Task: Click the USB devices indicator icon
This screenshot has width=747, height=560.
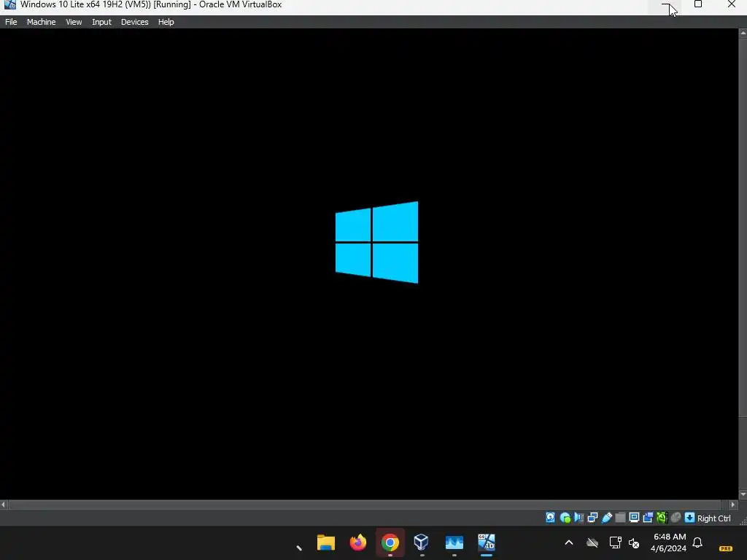Action: point(606,518)
